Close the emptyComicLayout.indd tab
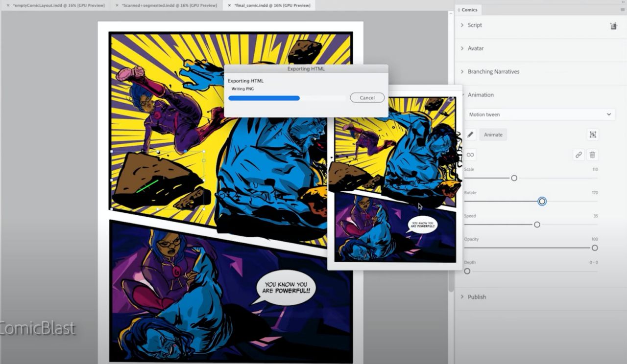 pyautogui.click(x=8, y=5)
